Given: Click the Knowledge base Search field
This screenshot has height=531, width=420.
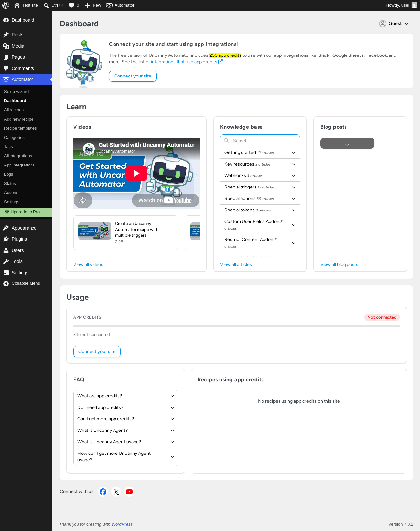Looking at the screenshot, I should click(x=260, y=141).
